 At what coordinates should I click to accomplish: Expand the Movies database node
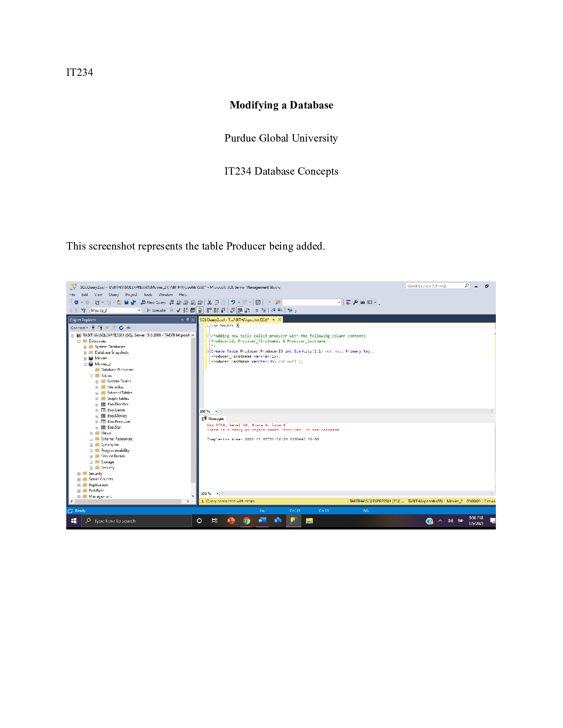click(85, 358)
